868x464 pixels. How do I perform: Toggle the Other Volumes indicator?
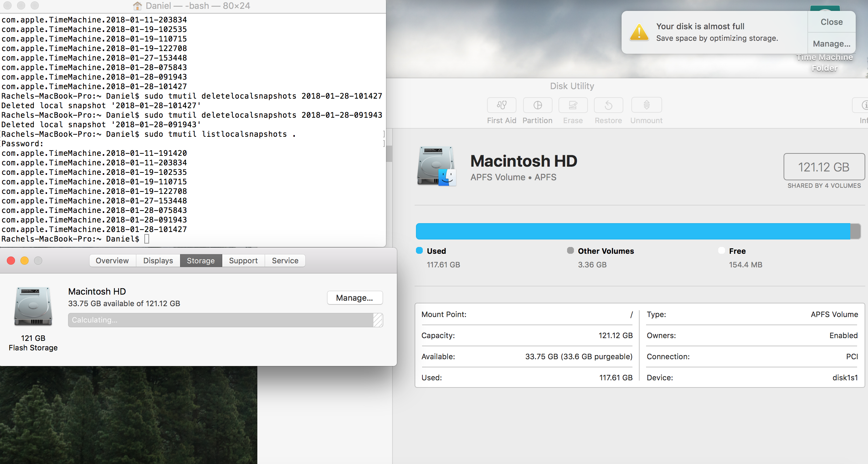click(x=568, y=251)
